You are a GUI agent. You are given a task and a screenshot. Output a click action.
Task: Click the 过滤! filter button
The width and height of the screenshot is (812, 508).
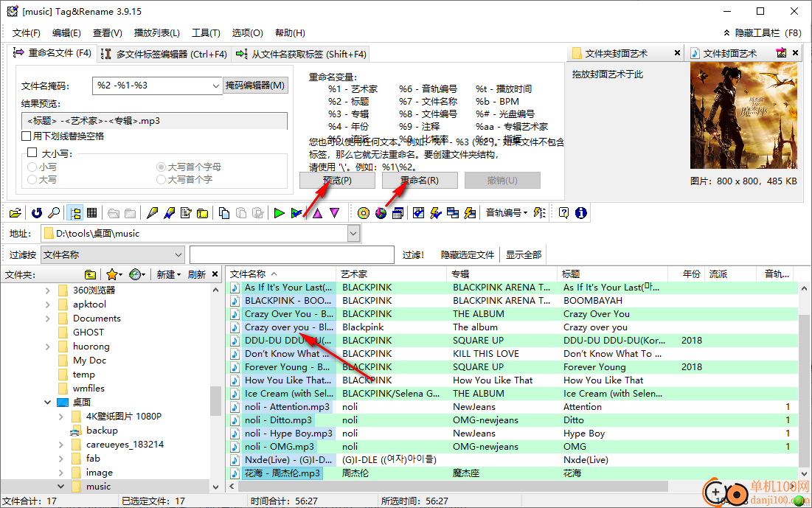click(x=413, y=255)
